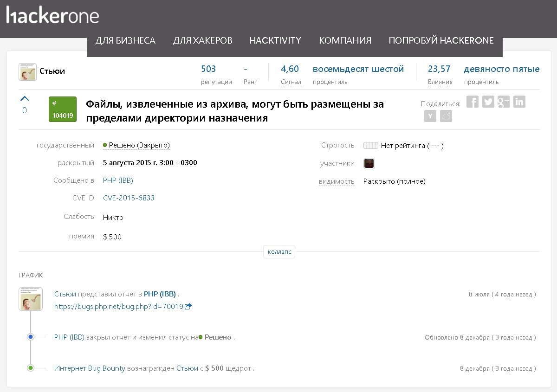
Task: Share the report on Facebook
Action: tap(473, 102)
